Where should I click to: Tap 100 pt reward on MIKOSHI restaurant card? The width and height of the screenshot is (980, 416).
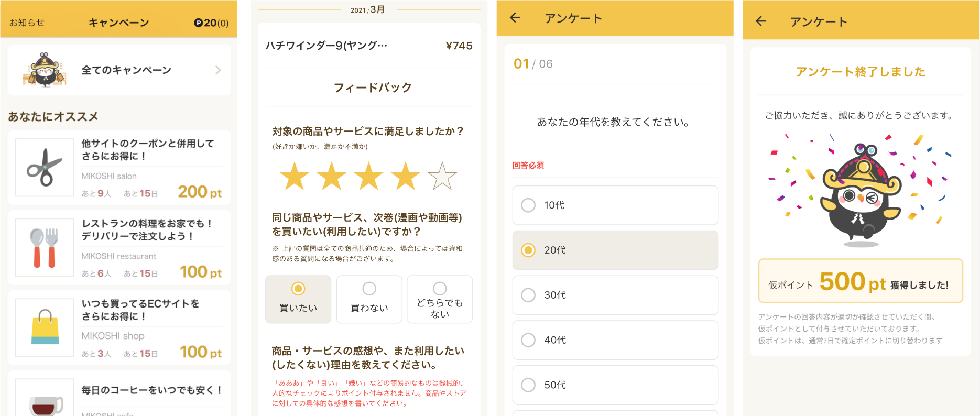pyautogui.click(x=201, y=272)
